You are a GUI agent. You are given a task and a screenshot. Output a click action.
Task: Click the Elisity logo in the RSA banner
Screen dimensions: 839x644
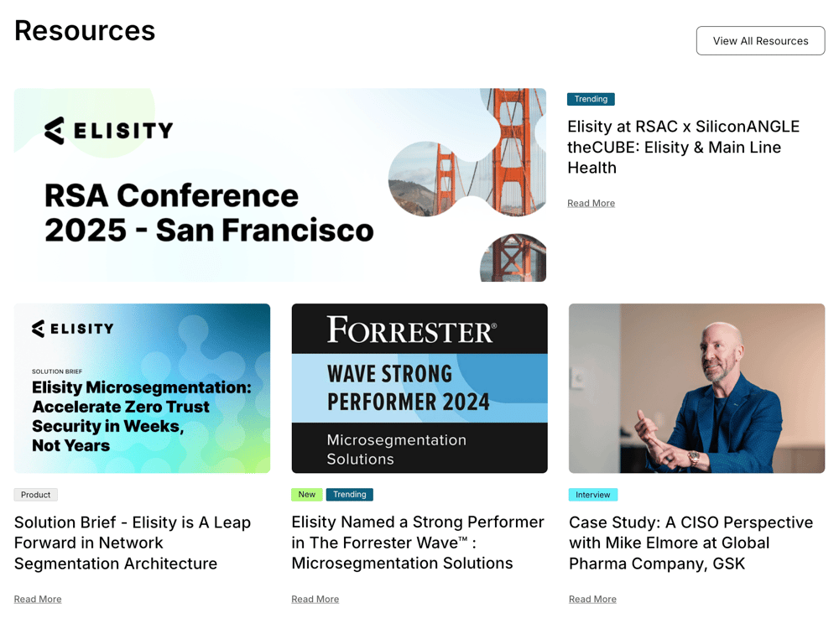tap(108, 131)
